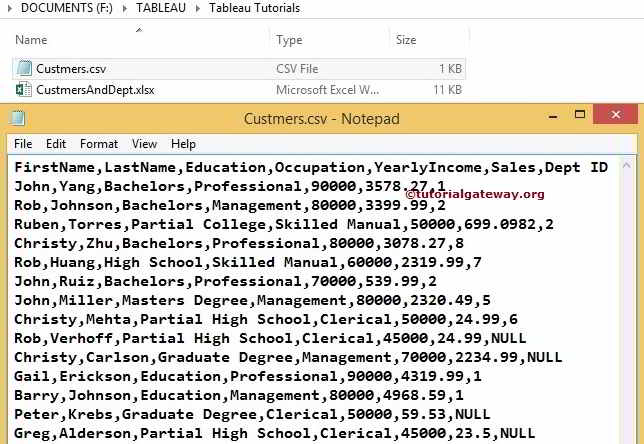Viewport: 644px width, 444px height.
Task: Sort by Name column header
Action: click(31, 40)
